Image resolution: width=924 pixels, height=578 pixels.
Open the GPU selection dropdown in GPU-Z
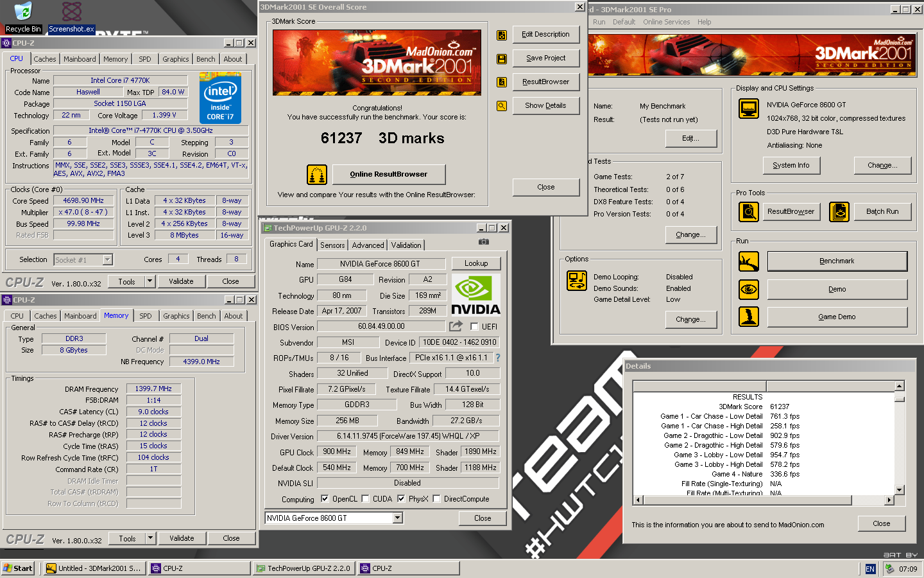pos(397,518)
